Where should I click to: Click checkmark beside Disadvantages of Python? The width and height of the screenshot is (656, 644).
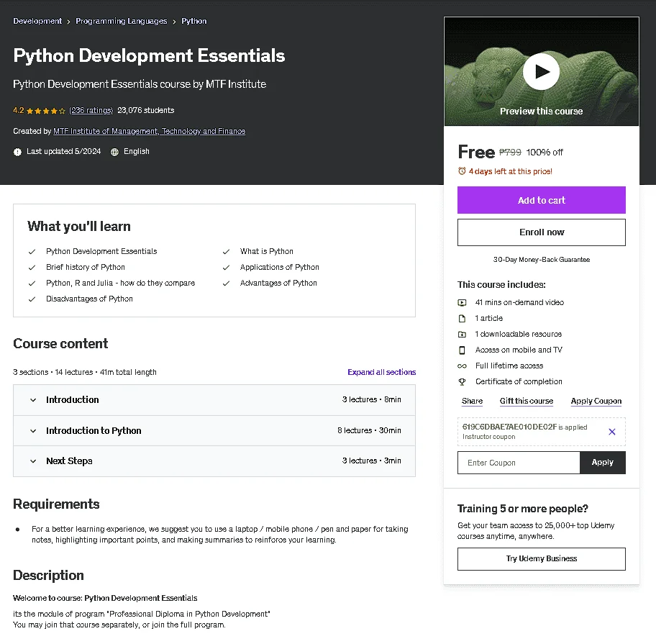coord(32,299)
